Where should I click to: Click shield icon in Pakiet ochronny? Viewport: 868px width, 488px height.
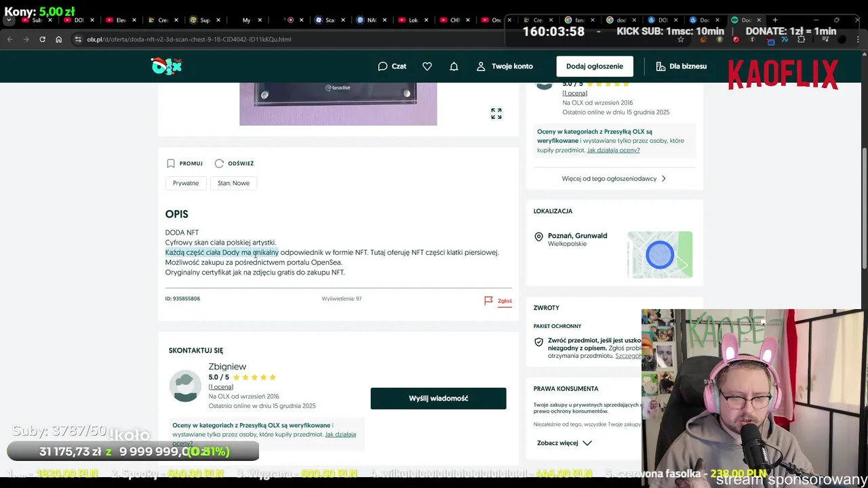538,342
